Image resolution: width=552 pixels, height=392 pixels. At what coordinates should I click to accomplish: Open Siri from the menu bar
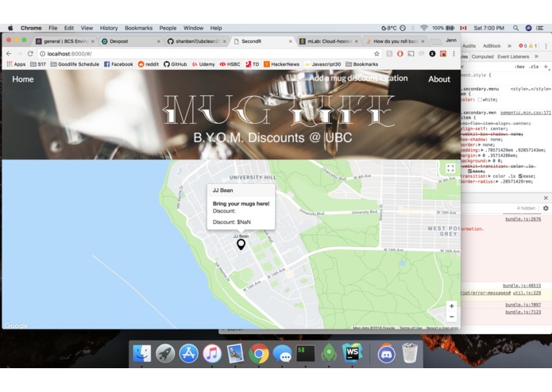coord(528,28)
